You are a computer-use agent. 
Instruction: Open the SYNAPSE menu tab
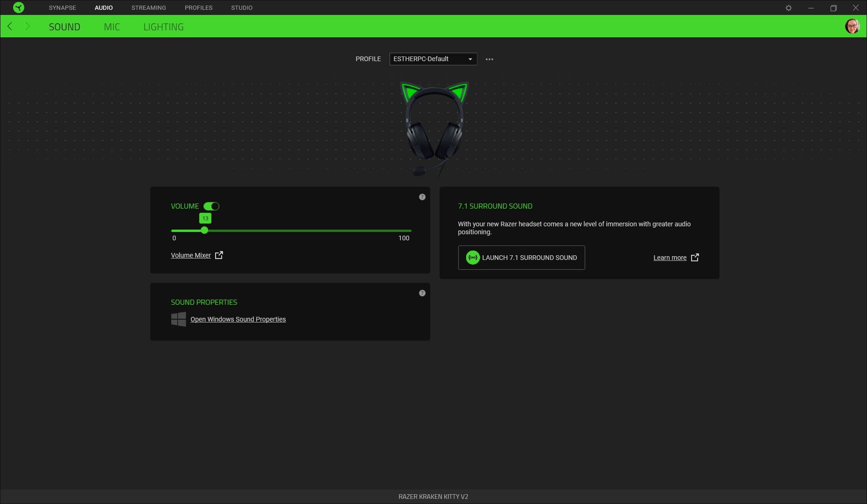63,8
